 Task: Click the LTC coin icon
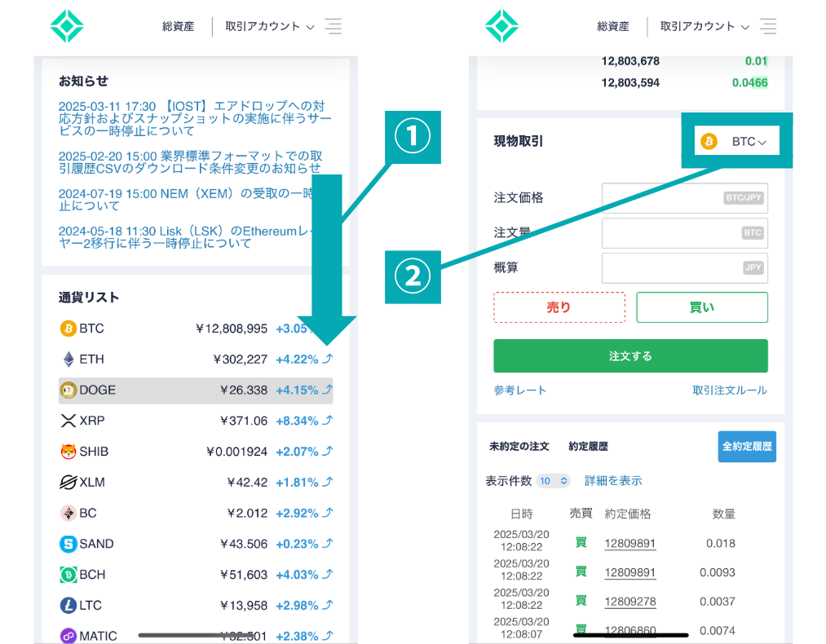[68, 606]
